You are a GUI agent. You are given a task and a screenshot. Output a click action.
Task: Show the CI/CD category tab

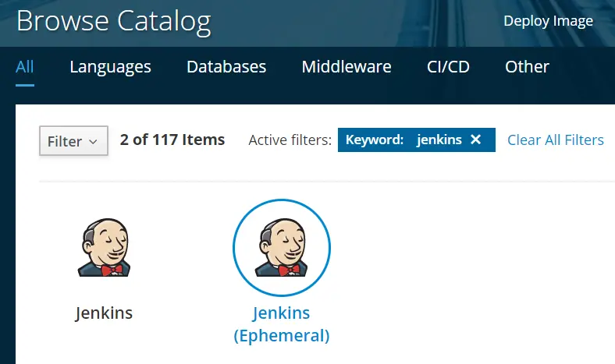[x=448, y=66]
